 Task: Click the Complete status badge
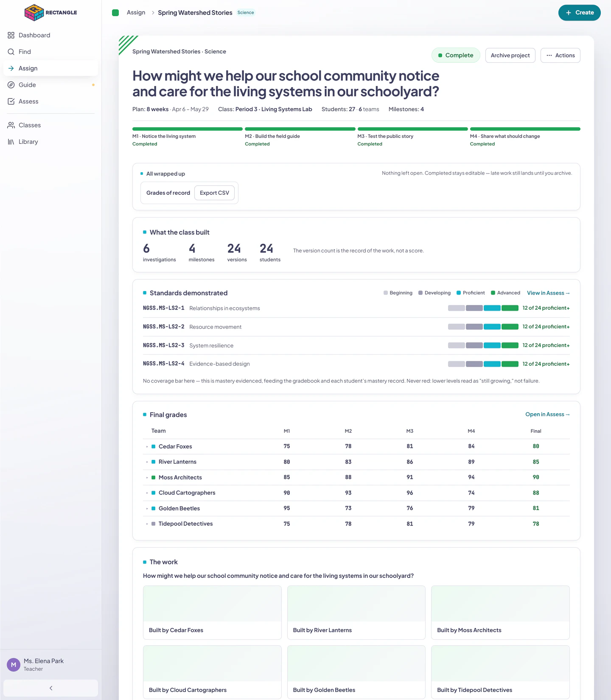[x=456, y=56]
